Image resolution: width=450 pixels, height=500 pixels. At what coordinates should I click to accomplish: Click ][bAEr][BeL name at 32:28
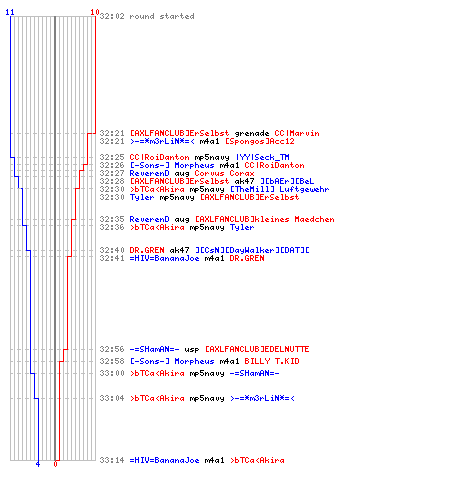[287, 181]
